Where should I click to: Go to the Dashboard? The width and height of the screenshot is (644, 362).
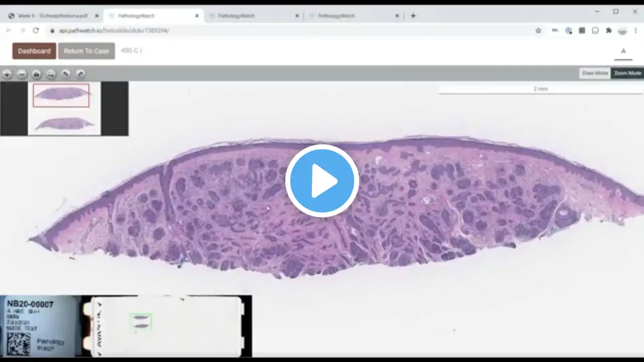(34, 51)
